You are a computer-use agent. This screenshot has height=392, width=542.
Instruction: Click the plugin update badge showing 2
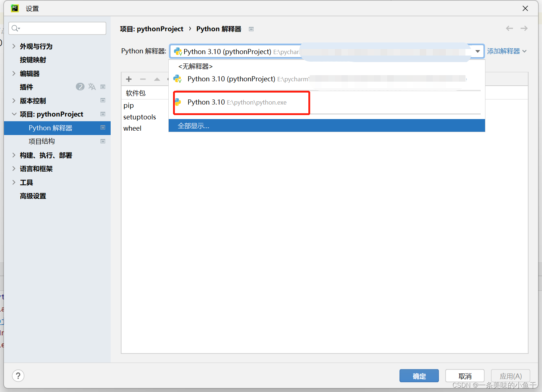click(80, 87)
